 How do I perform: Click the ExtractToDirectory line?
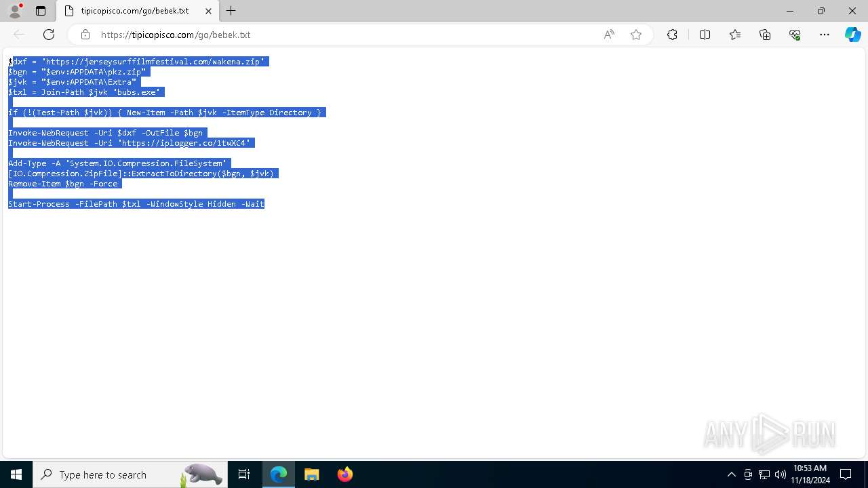(x=143, y=174)
